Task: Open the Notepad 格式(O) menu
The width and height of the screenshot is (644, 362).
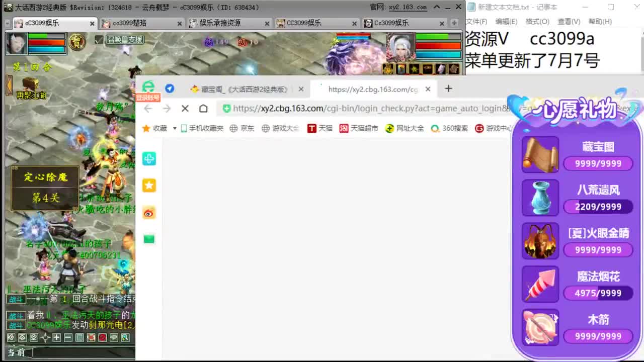Action: pos(537,22)
